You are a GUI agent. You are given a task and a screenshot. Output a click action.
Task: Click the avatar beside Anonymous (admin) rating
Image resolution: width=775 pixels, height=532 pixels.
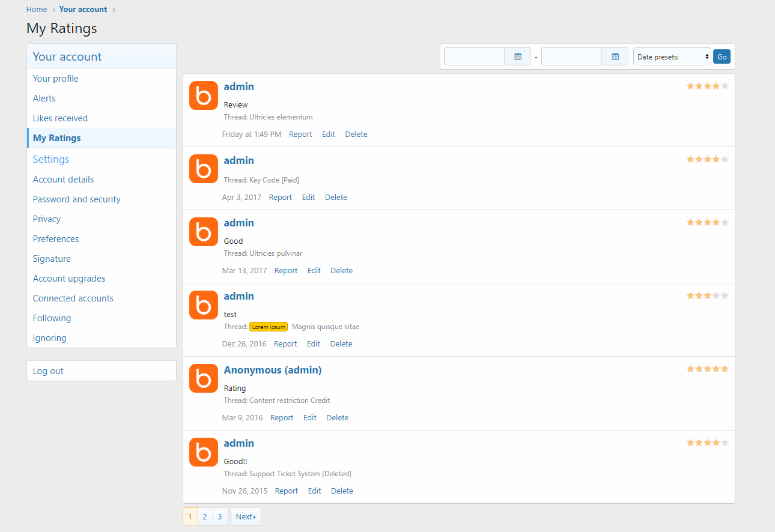204,379
